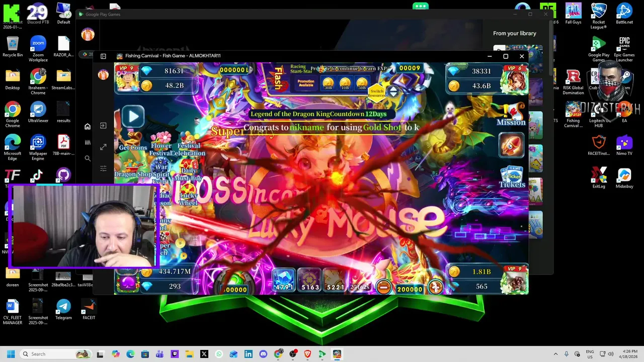Open the Windows Start menu
This screenshot has height=362, width=644.
coord(11,354)
